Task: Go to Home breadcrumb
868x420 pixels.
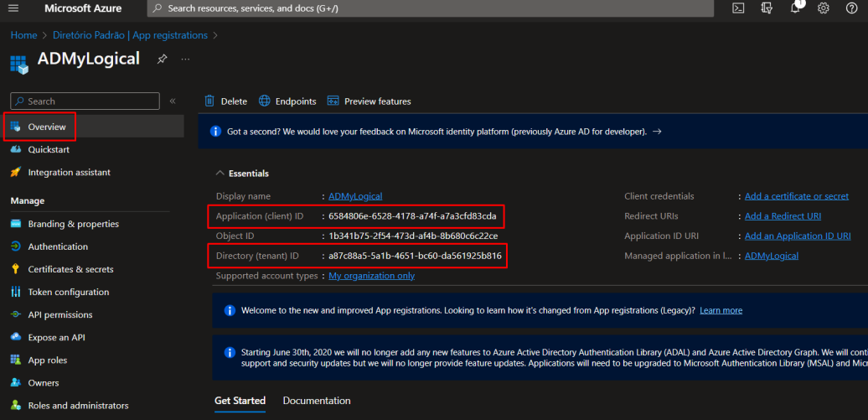Action: pos(23,35)
